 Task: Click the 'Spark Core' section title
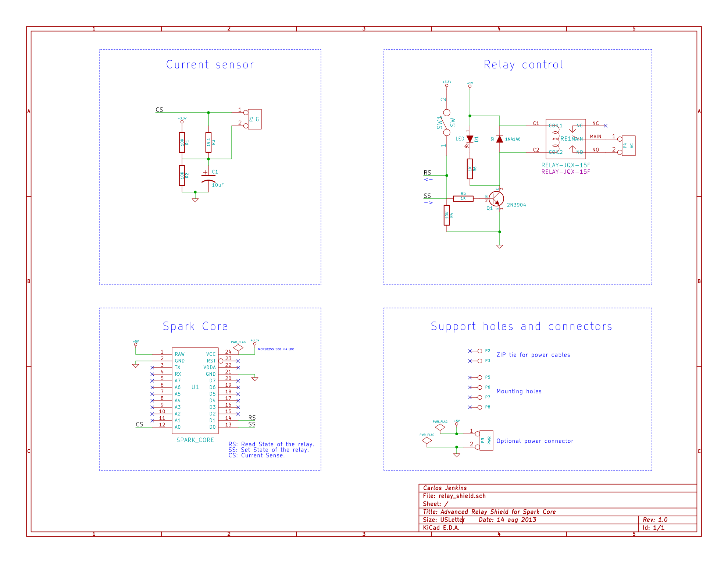click(195, 326)
